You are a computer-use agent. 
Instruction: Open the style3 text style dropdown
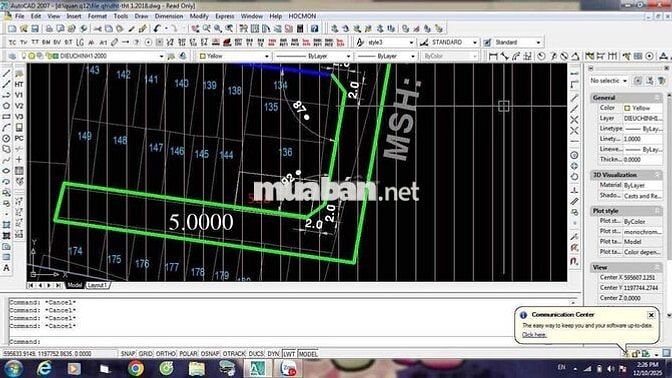[411, 42]
